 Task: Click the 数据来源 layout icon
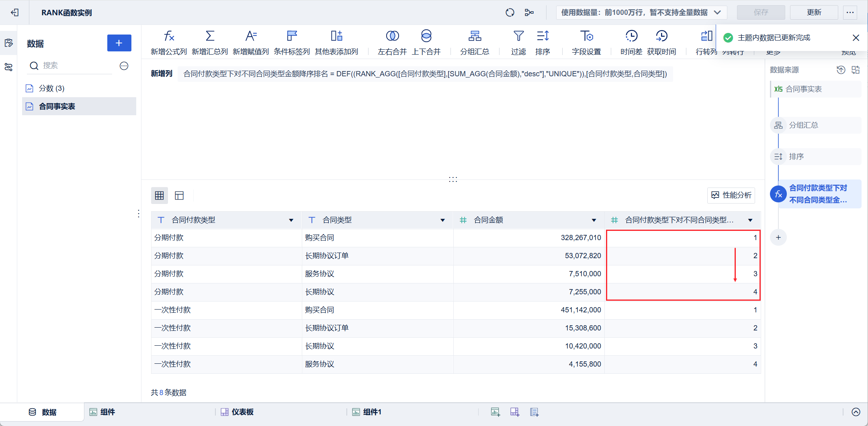(x=856, y=70)
